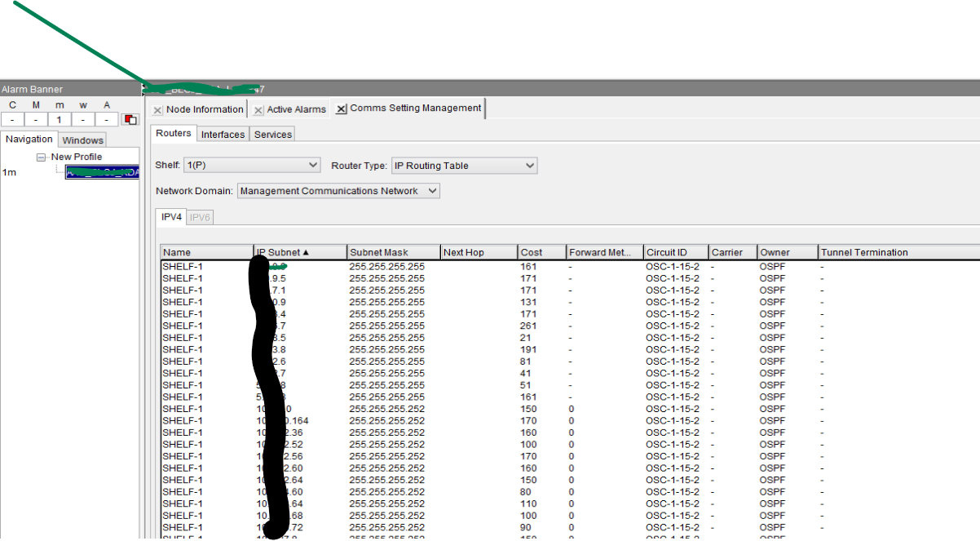Click the Cost column header
Screen dimensions: 980x541
pos(542,252)
